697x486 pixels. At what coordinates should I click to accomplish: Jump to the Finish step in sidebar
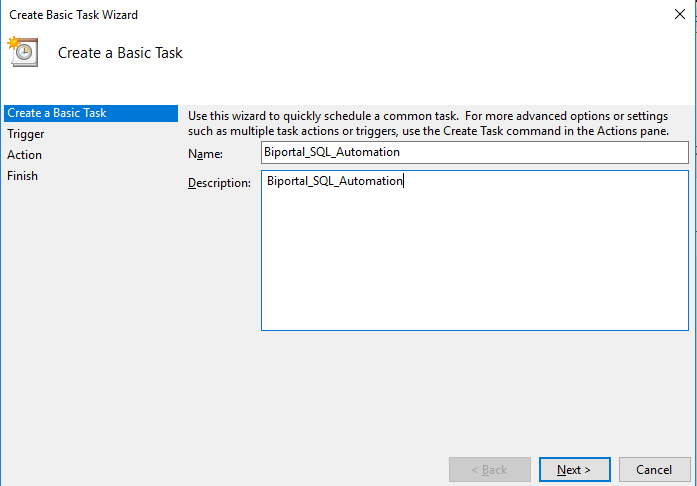pyautogui.click(x=23, y=176)
